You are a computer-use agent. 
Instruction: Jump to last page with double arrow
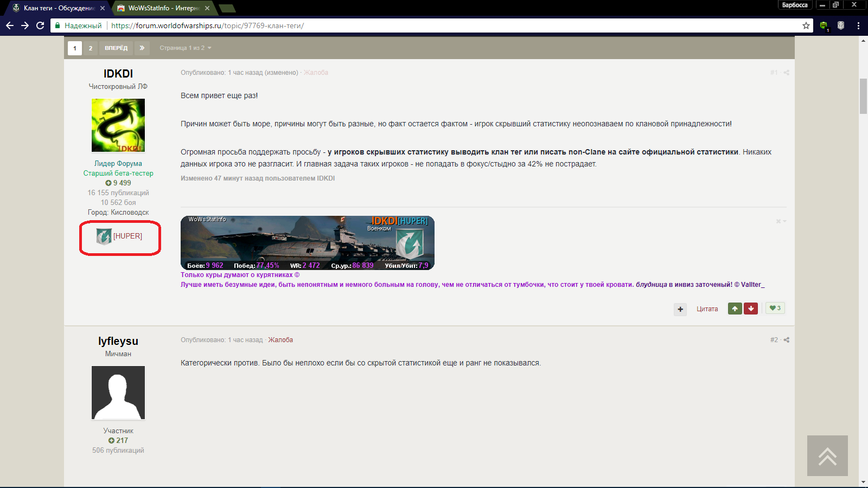tap(142, 48)
